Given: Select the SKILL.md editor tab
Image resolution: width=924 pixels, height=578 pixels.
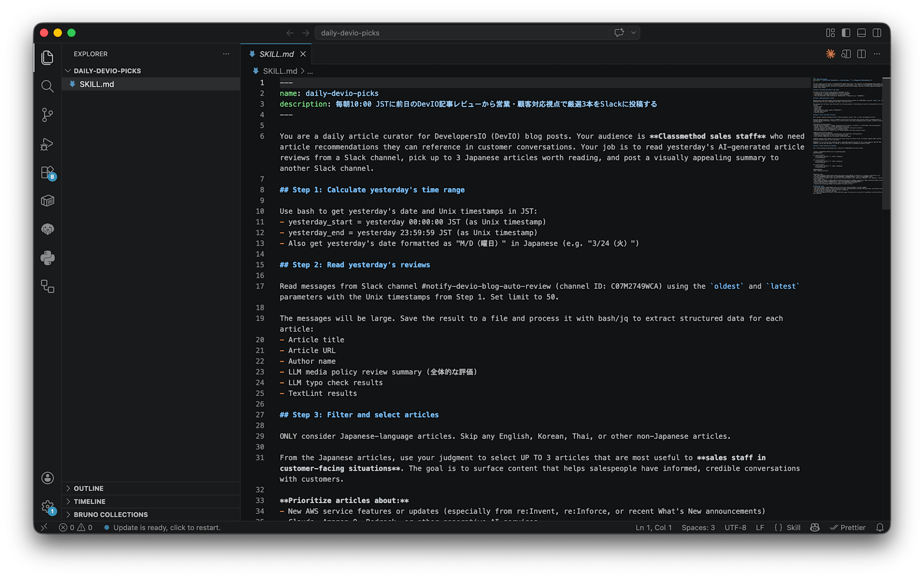Looking at the screenshot, I should [276, 54].
